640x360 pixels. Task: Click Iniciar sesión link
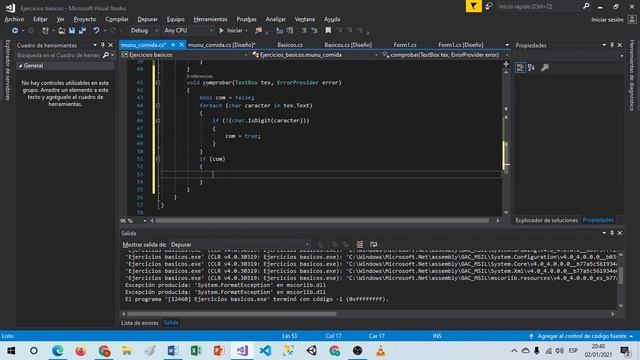click(607, 20)
